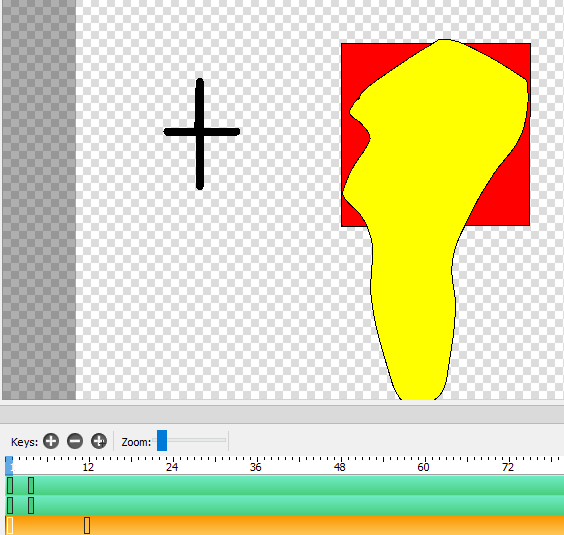Viewport: 564px width, 535px height.
Task: Select first keyframe on top green track
Action: tap(10, 485)
